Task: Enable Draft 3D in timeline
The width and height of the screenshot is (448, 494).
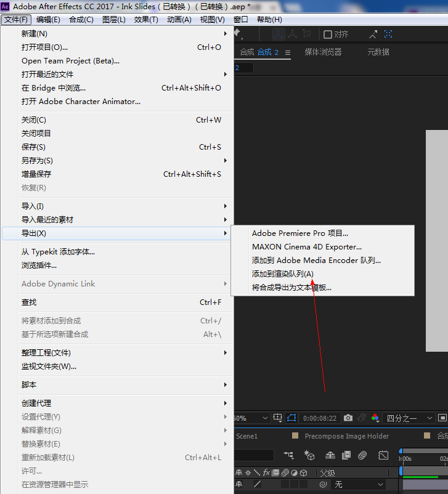Action: click(309, 455)
